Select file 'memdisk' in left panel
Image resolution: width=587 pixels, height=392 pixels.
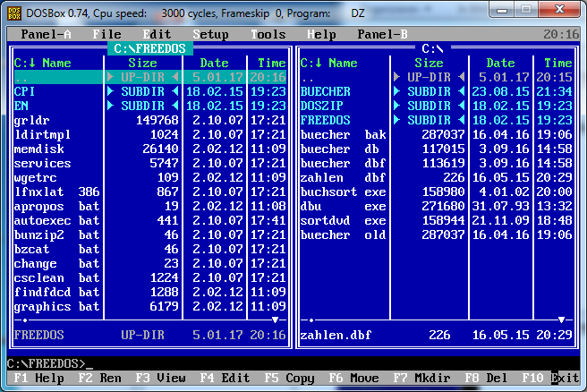tap(150, 149)
